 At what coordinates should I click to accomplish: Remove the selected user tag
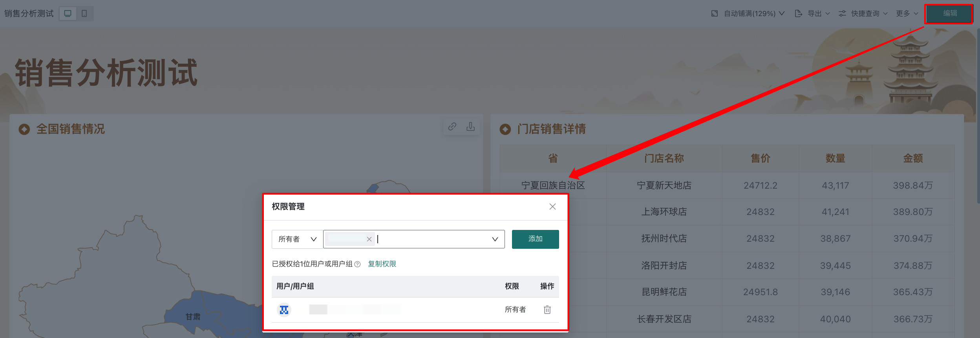pos(369,239)
